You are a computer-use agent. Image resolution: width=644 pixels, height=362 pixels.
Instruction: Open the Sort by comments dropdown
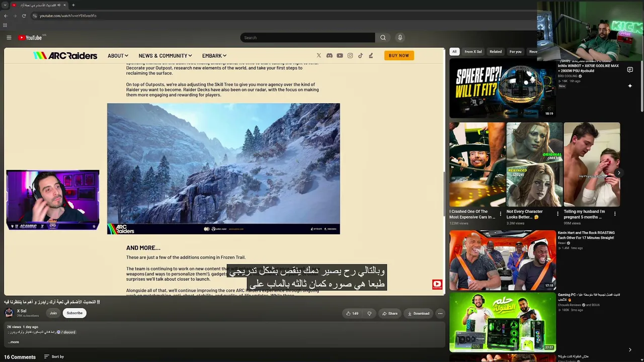pyautogui.click(x=54, y=357)
